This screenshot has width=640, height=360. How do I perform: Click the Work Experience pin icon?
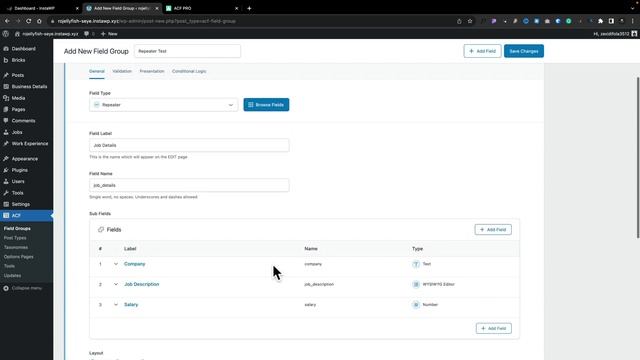pyautogui.click(x=6, y=144)
